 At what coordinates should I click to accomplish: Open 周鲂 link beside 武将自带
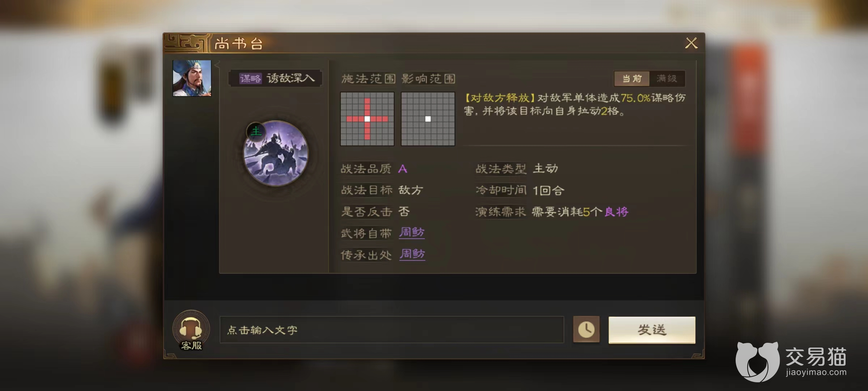click(x=412, y=232)
